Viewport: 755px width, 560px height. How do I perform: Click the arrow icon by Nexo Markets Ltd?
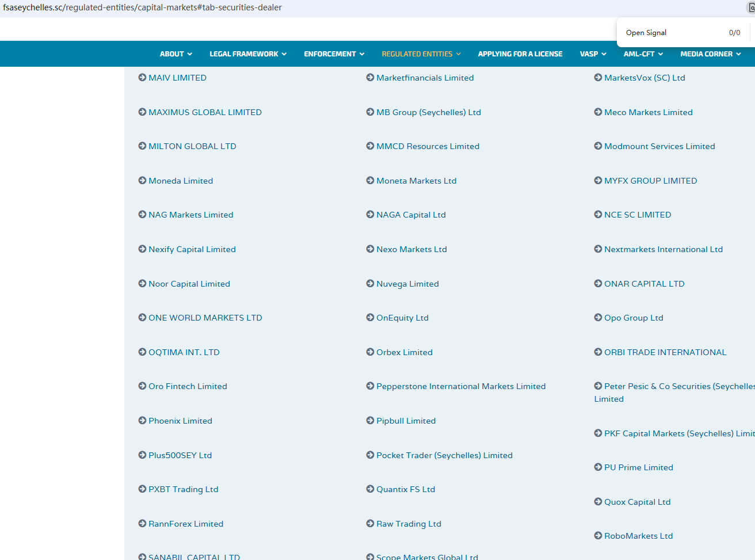tap(370, 249)
